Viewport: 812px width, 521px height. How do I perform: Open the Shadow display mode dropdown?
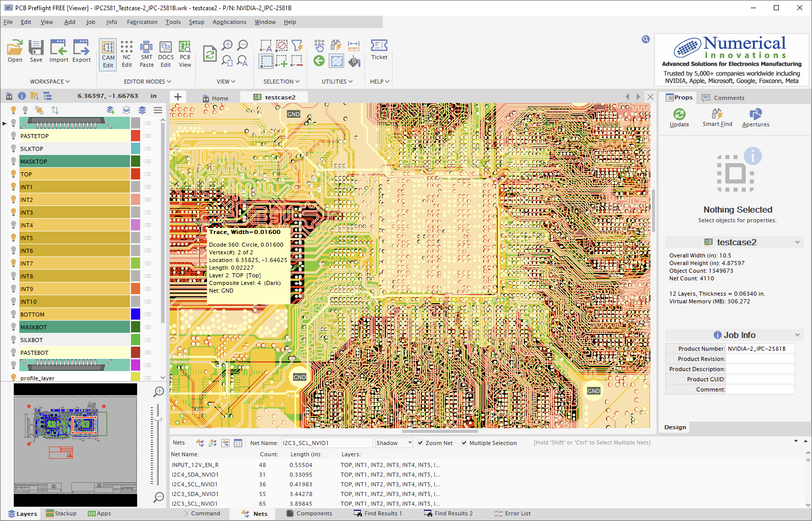click(394, 443)
